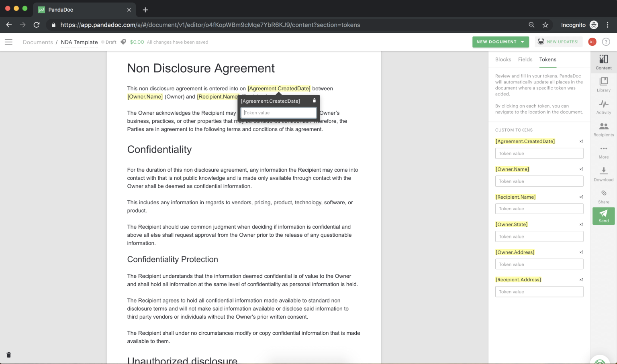Viewport: 617px width, 364px height.
Task: Click the trash icon at bottom left
Action: pyautogui.click(x=8, y=355)
